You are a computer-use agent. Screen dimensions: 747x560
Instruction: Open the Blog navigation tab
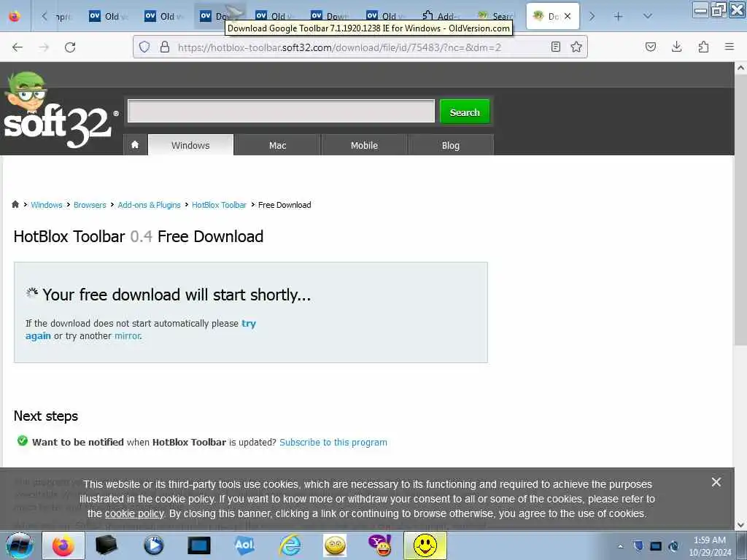(x=450, y=145)
